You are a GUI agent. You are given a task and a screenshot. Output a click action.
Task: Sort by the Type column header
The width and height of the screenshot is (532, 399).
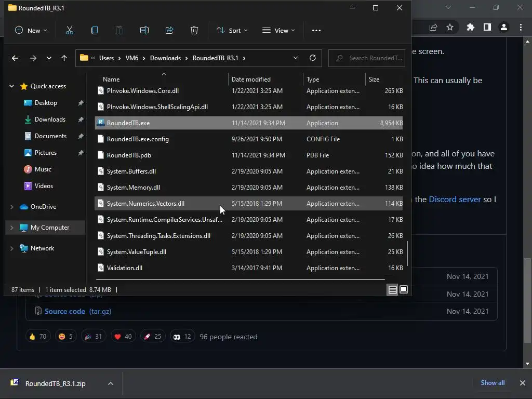(x=313, y=79)
